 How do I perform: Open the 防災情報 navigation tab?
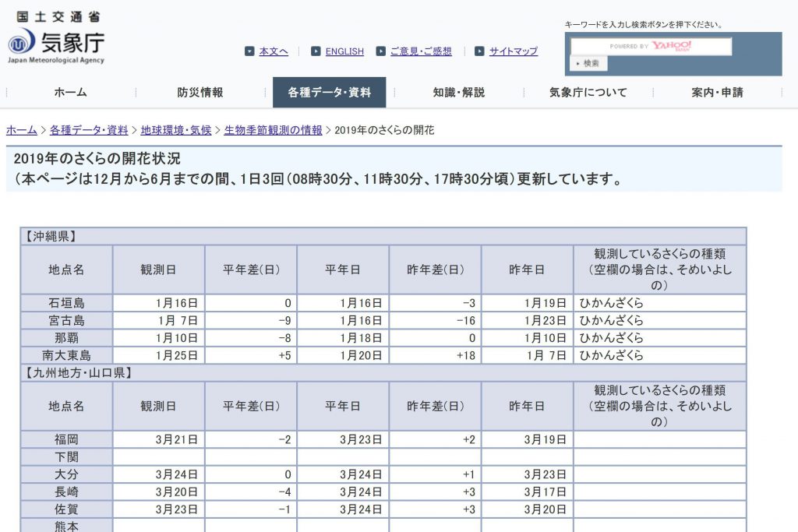coord(200,93)
